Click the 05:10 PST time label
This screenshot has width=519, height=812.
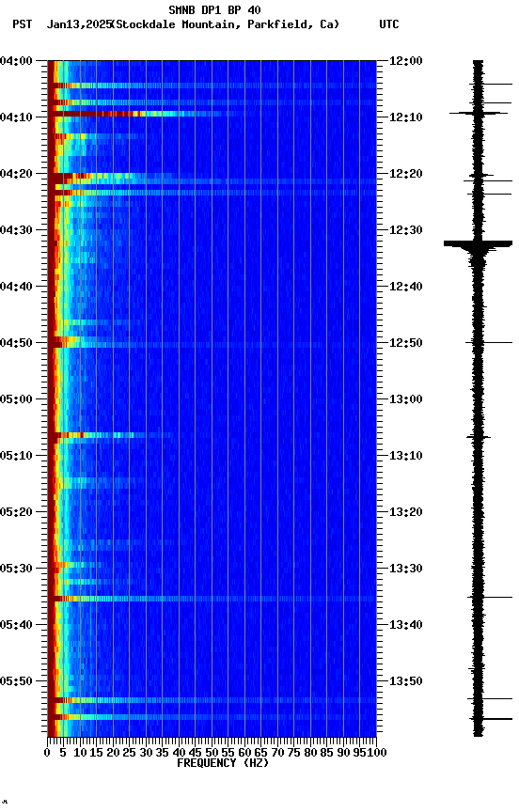16,456
